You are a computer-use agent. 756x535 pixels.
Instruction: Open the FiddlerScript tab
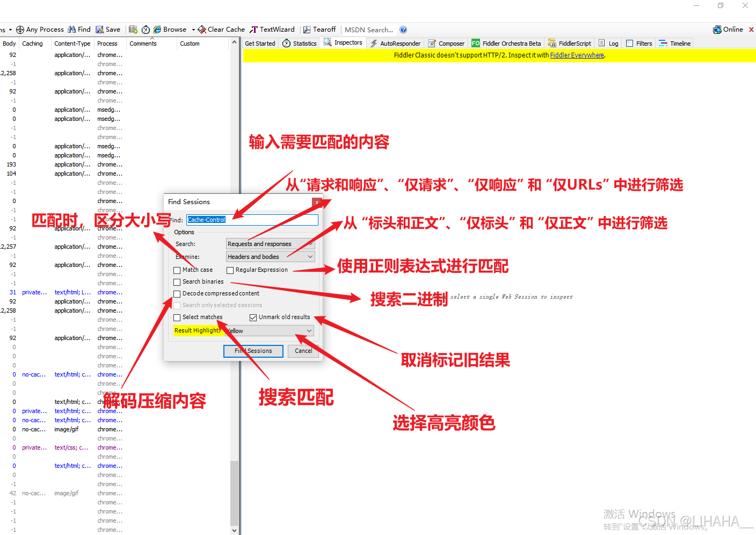(570, 44)
